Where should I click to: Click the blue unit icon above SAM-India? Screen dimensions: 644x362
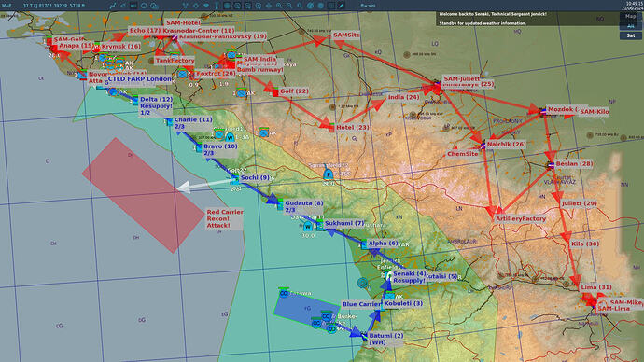point(231,55)
